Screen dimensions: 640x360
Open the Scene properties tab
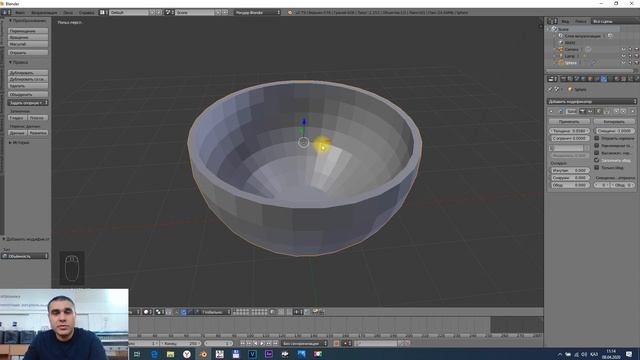576,79
